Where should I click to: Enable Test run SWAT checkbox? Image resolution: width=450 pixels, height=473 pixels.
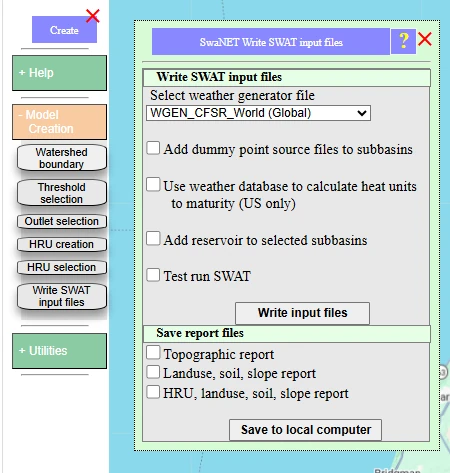click(153, 275)
